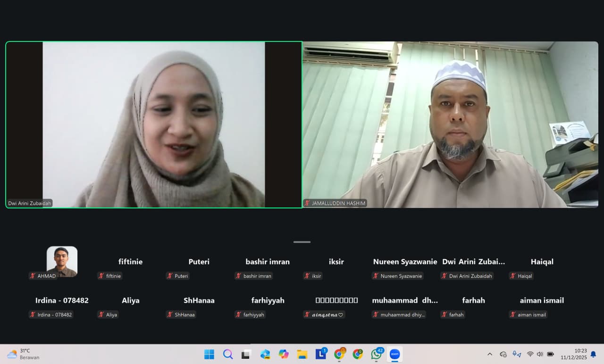Select muted mic icon by small Irdina - 078482 label
The width and height of the screenshot is (604, 364).
coord(33,314)
